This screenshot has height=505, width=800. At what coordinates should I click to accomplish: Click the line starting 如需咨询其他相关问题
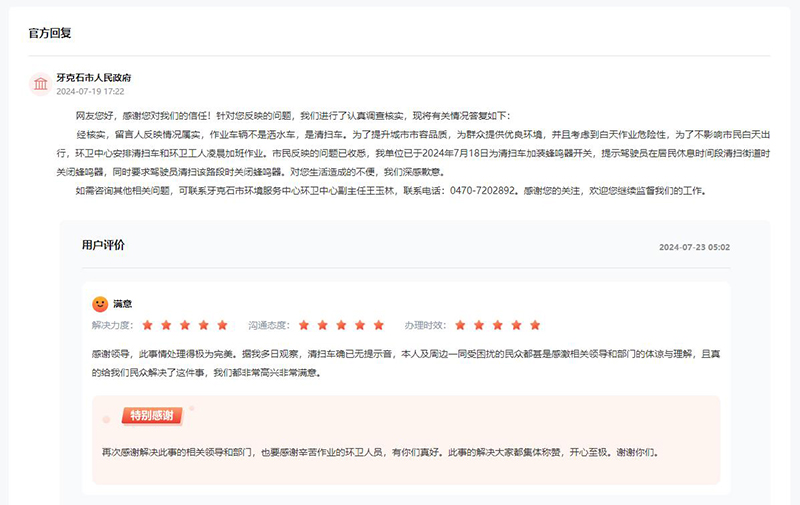[x=391, y=191]
